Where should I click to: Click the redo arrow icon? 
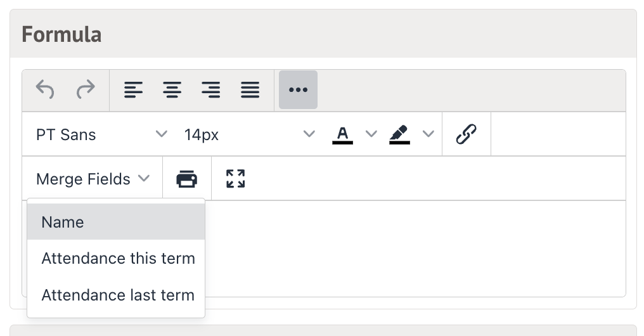(x=85, y=90)
